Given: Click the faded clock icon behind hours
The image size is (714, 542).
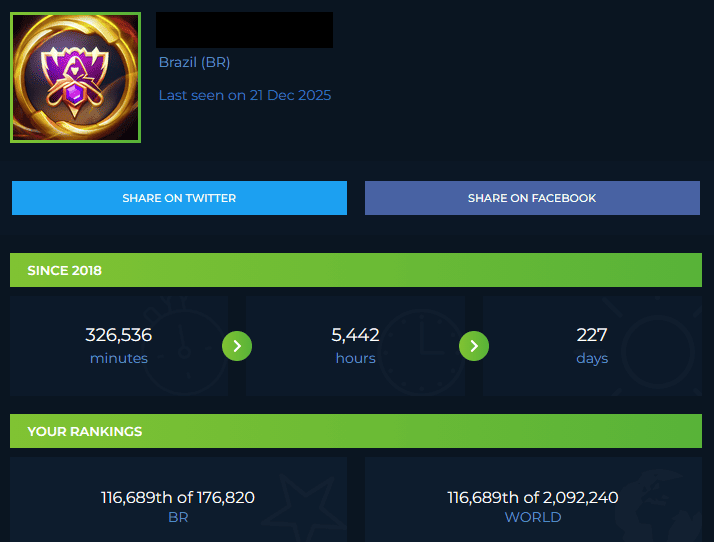Looking at the screenshot, I should point(422,351).
